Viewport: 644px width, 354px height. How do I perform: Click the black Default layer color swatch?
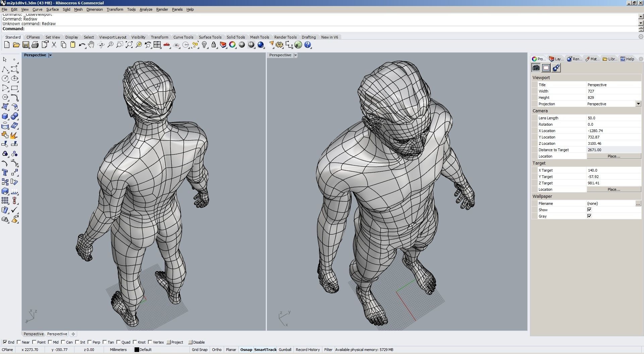(x=137, y=350)
